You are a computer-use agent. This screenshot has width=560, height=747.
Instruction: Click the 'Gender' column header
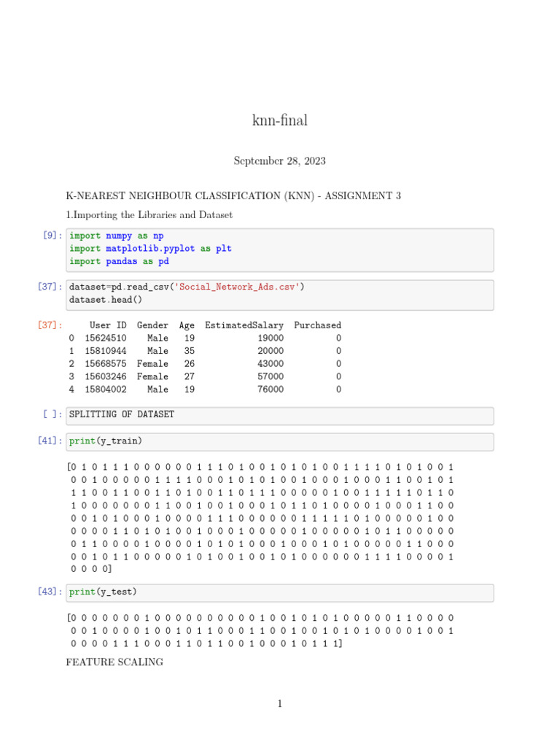(x=152, y=325)
